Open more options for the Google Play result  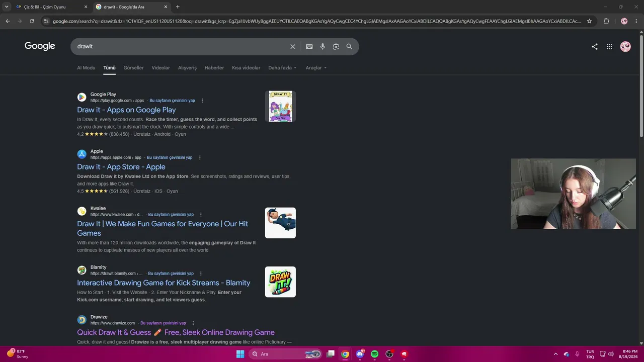coord(202,101)
